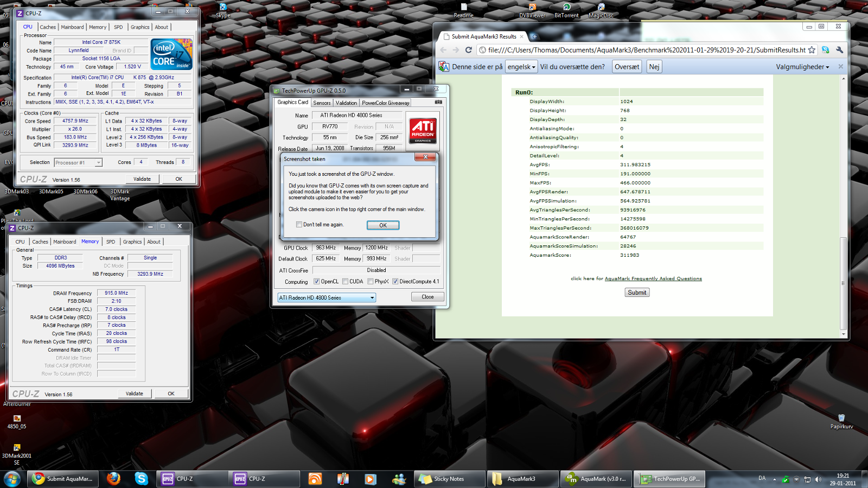The image size is (868, 488).
Task: Click the Intel Core i7 logo in CPU-Z
Action: click(171, 54)
